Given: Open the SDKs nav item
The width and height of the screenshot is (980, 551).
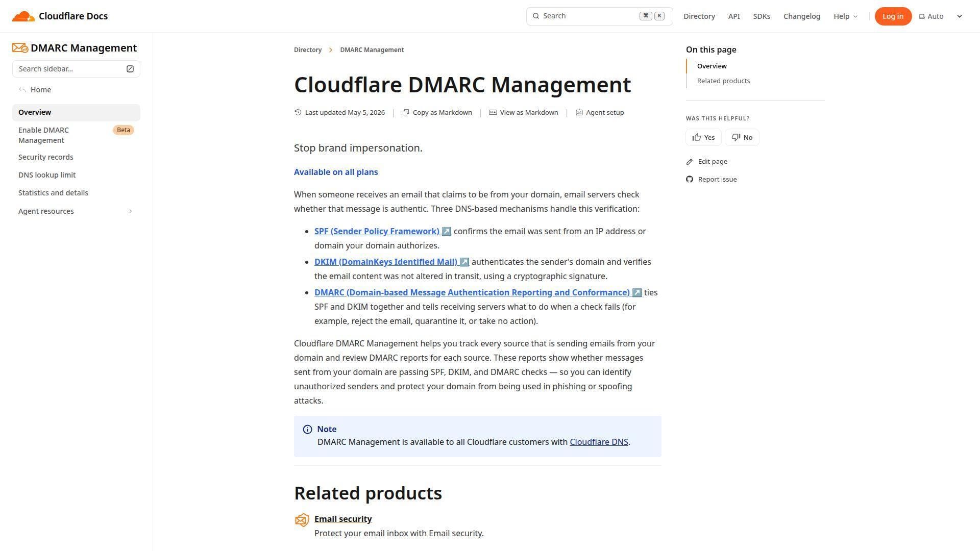Looking at the screenshot, I should [x=762, y=16].
